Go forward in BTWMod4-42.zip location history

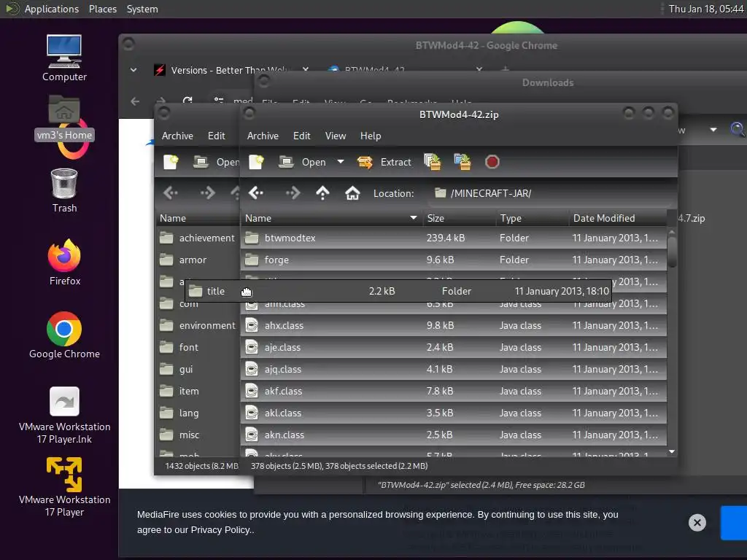coord(293,192)
